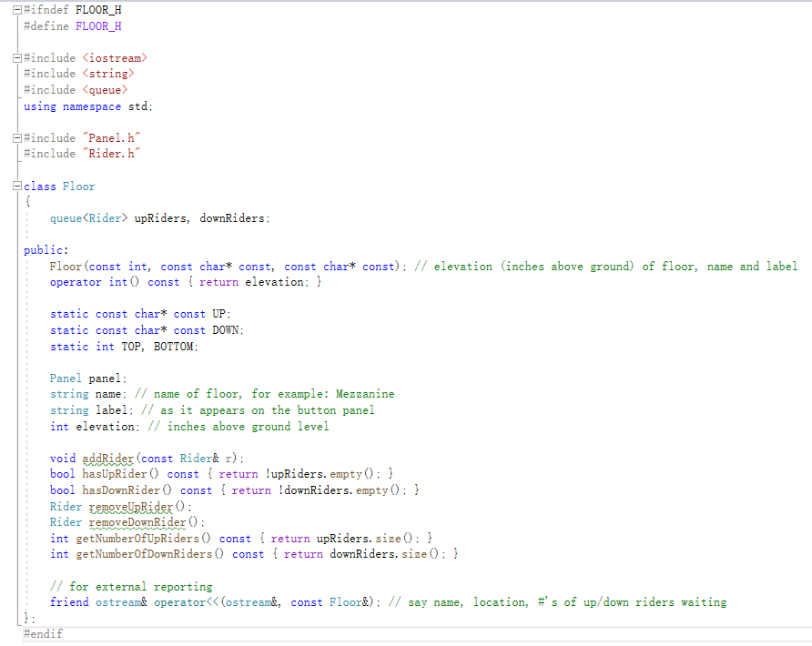Click the underlined addRider function name
The width and height of the screenshot is (812, 646).
click(107, 458)
